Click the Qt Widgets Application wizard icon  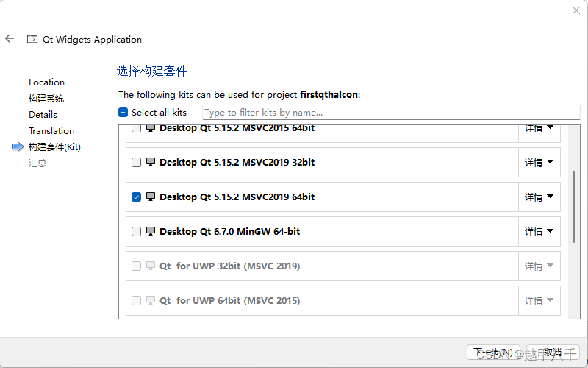(x=32, y=39)
